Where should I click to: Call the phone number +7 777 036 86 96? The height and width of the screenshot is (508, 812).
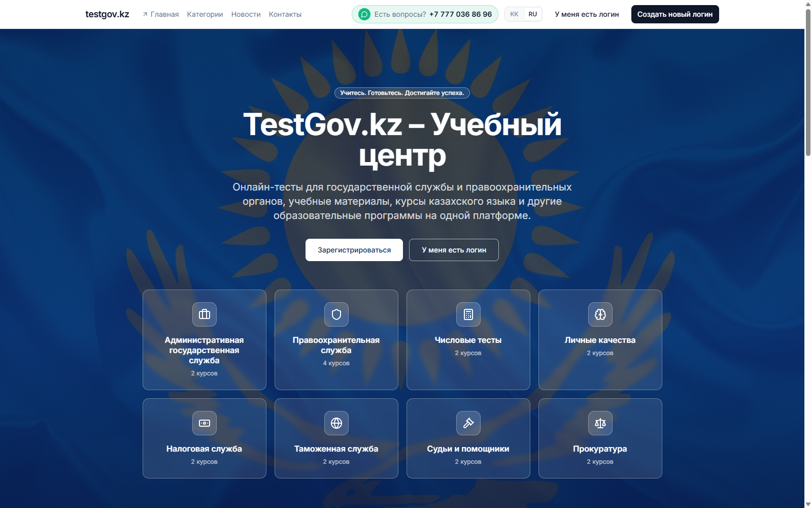coord(460,14)
